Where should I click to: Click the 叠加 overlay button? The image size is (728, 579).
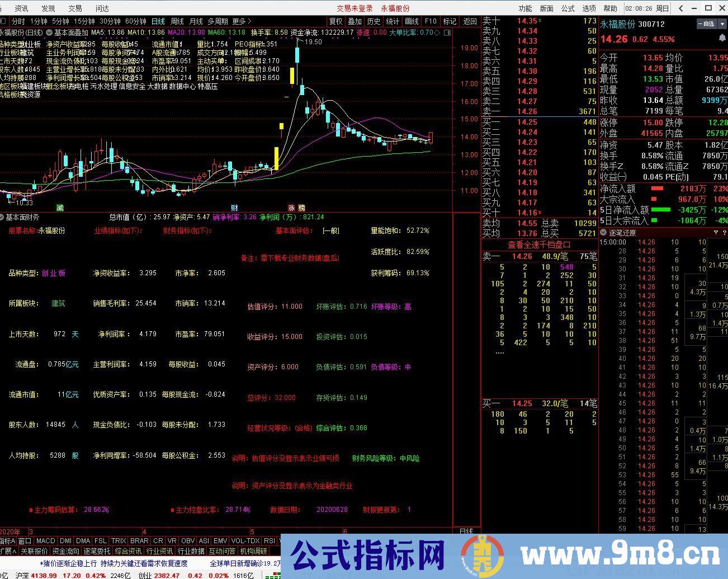[x=354, y=21]
